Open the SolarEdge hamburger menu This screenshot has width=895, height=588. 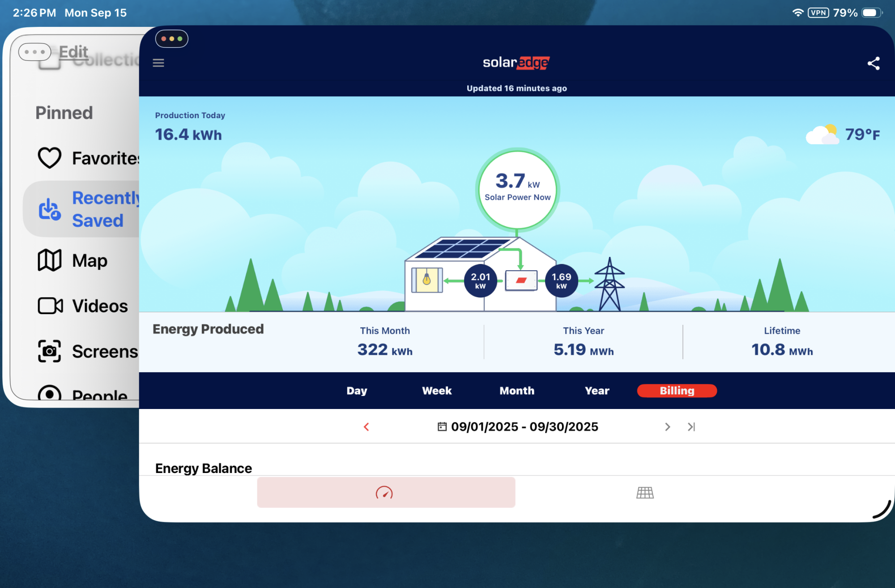(158, 63)
